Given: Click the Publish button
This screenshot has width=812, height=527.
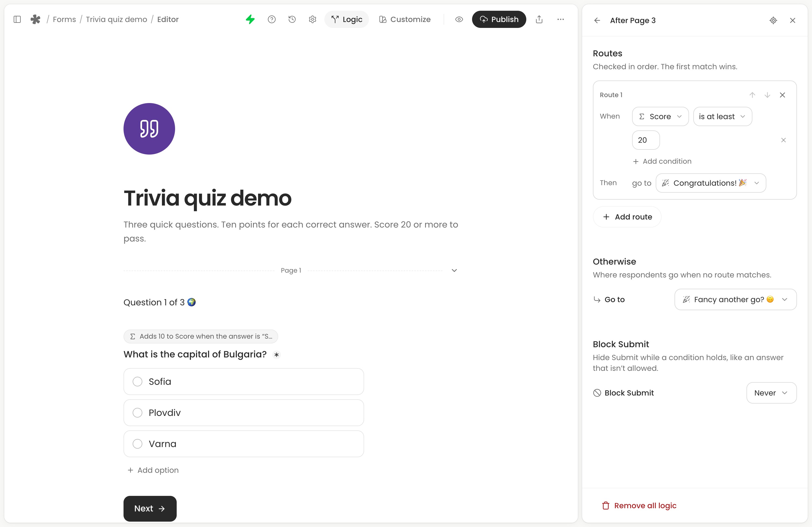Looking at the screenshot, I should tap(499, 19).
